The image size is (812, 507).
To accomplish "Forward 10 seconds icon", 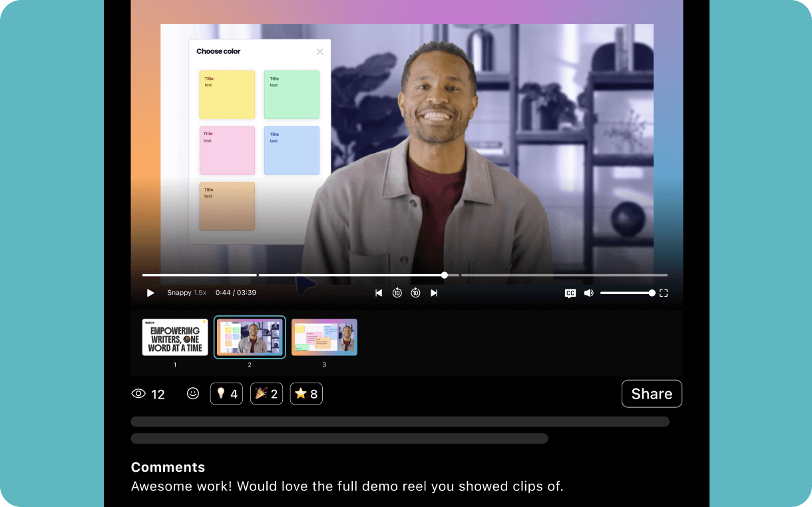I will (415, 293).
